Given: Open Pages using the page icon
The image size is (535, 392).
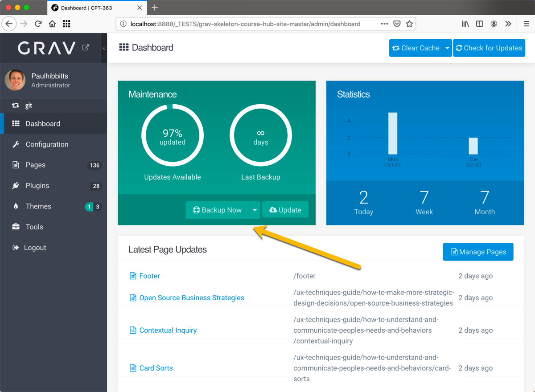Looking at the screenshot, I should pyautogui.click(x=15, y=165).
